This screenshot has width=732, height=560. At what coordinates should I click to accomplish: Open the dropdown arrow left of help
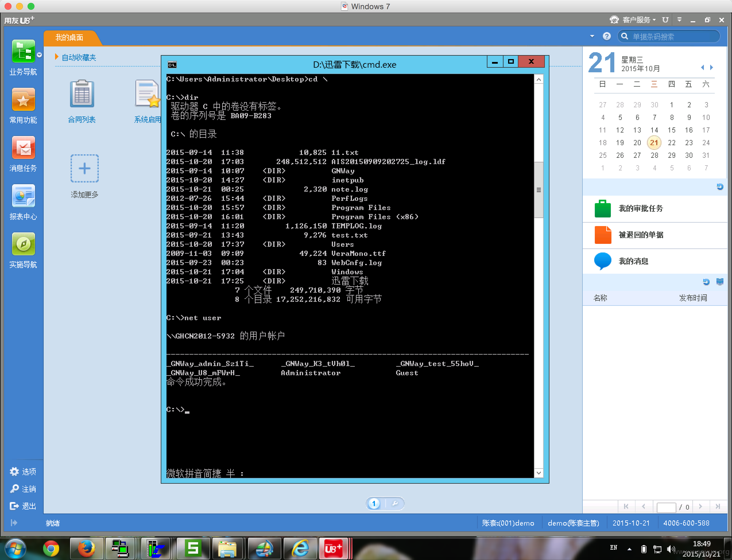pos(592,36)
